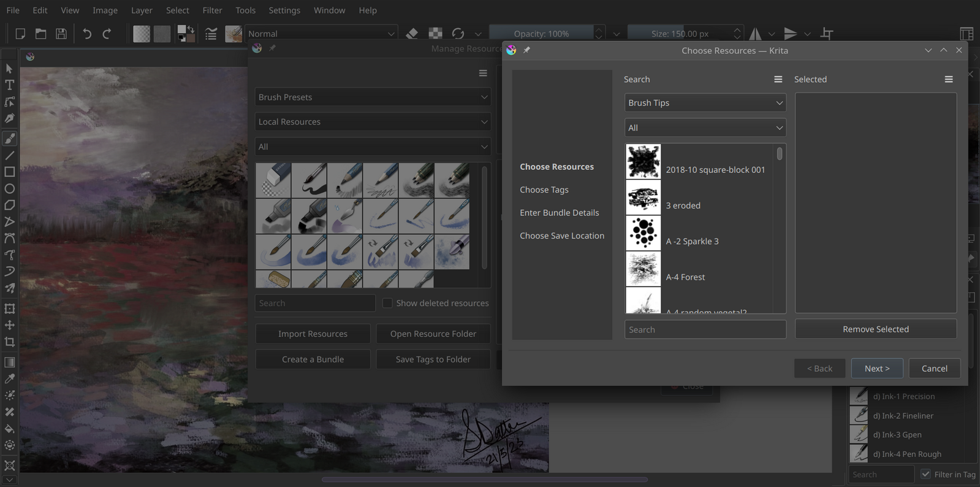980x487 pixels.
Task: Open the Filter menu
Action: [212, 10]
